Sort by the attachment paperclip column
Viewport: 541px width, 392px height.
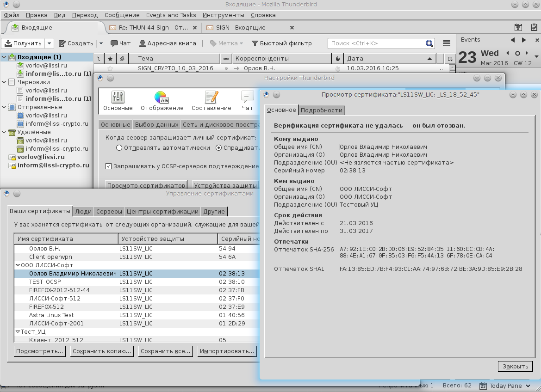tap(122, 59)
